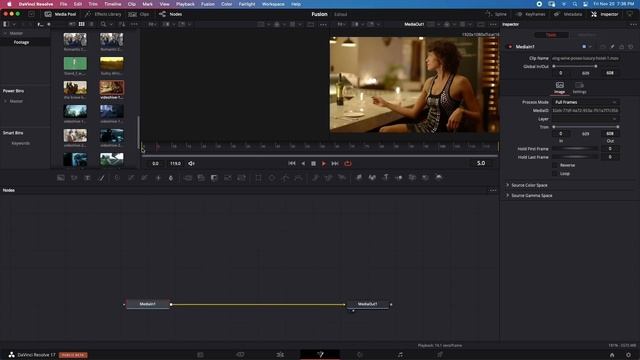Viewport: 640px width, 360px height.
Task: Add a Camera3D node from toolbar
Action: (412, 178)
